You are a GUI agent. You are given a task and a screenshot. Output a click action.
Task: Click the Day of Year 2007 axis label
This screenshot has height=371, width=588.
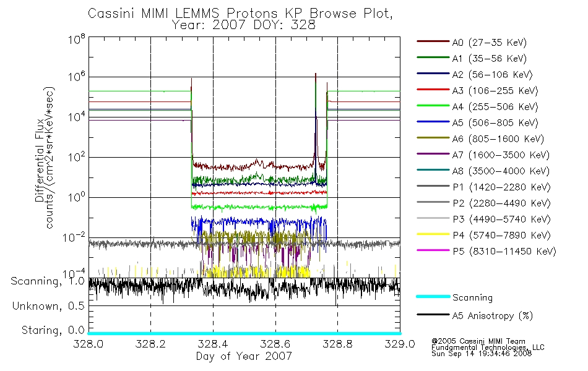click(244, 356)
